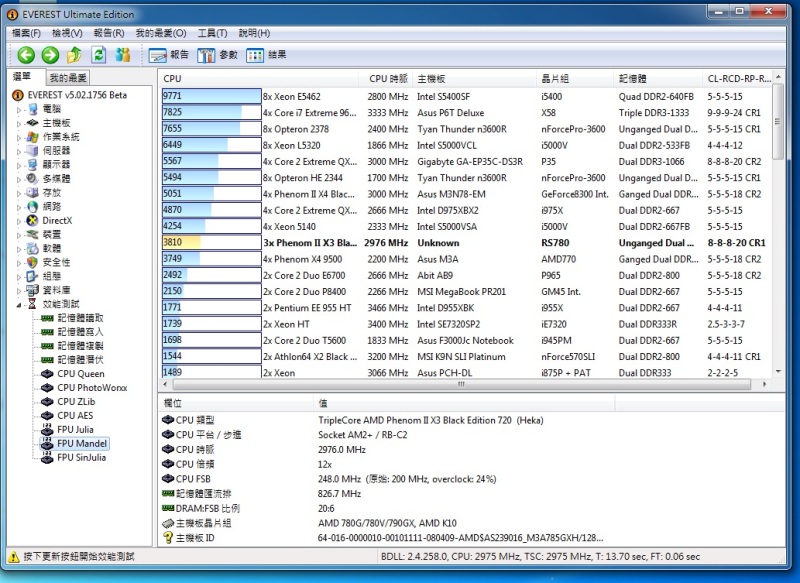Open the 結果 results toolbar button
This screenshot has width=800, height=583.
(x=266, y=55)
